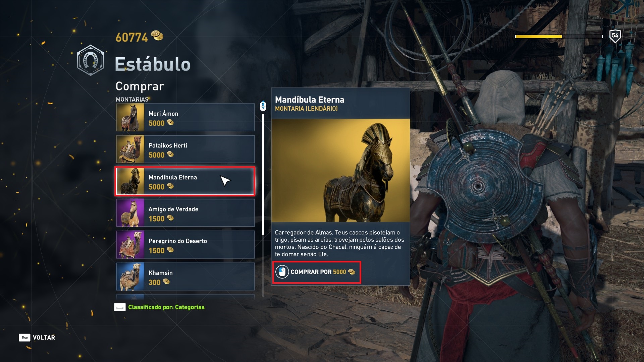Buy mount with Comprar Por 5000

[x=317, y=272]
